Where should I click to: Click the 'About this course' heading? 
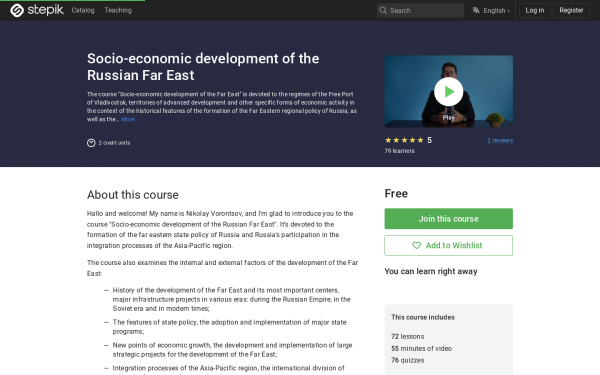tap(132, 195)
